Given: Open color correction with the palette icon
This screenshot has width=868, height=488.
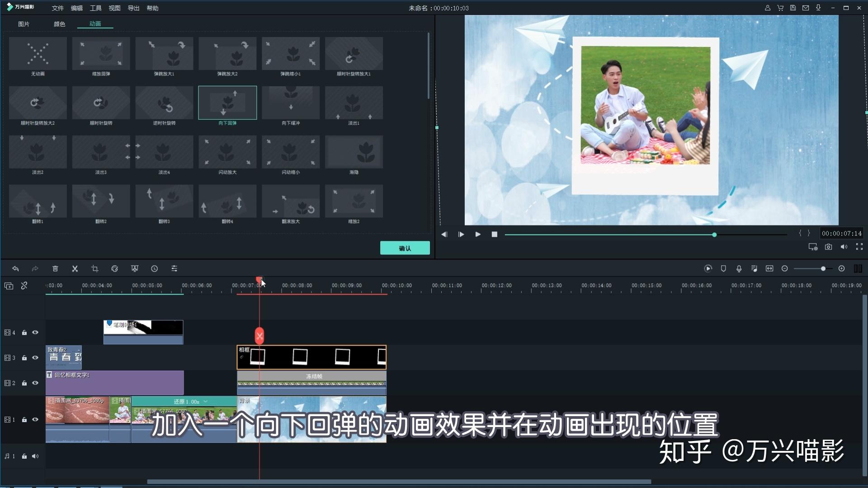Looking at the screenshot, I should tap(114, 268).
